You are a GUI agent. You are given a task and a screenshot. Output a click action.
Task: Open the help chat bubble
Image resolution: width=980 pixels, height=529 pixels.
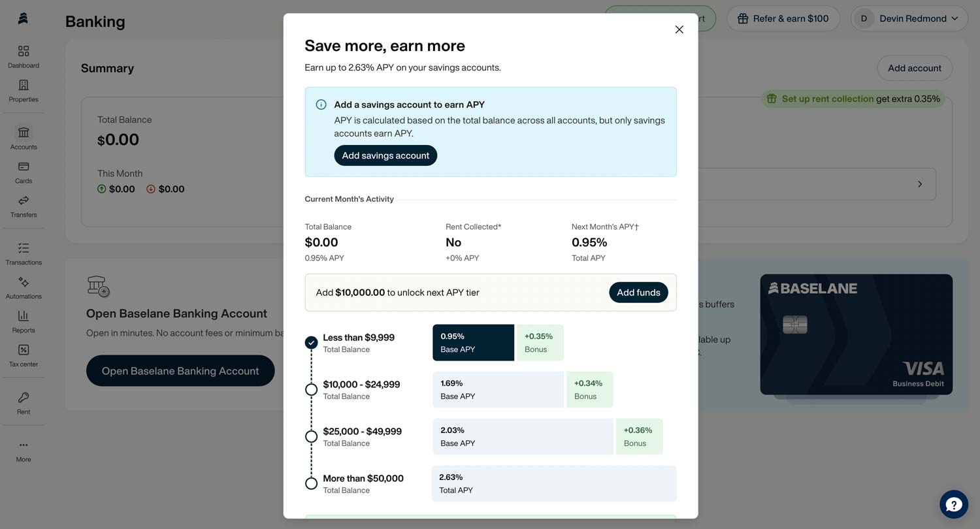(x=954, y=504)
